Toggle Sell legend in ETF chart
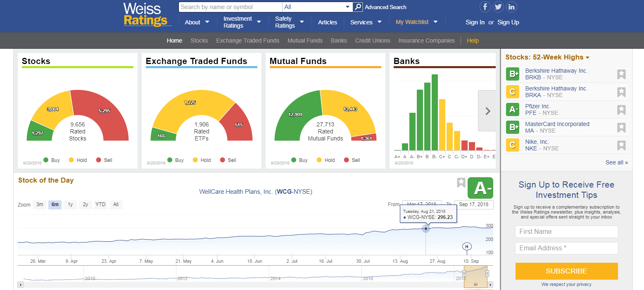The height and width of the screenshot is (290, 644). 228,160
